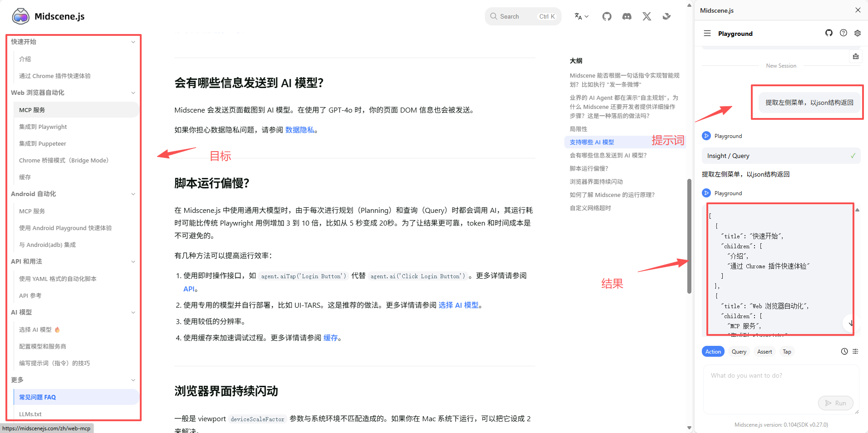Open prompt options sliders icon
Viewport: 868px width, 433px height.
[x=855, y=351]
